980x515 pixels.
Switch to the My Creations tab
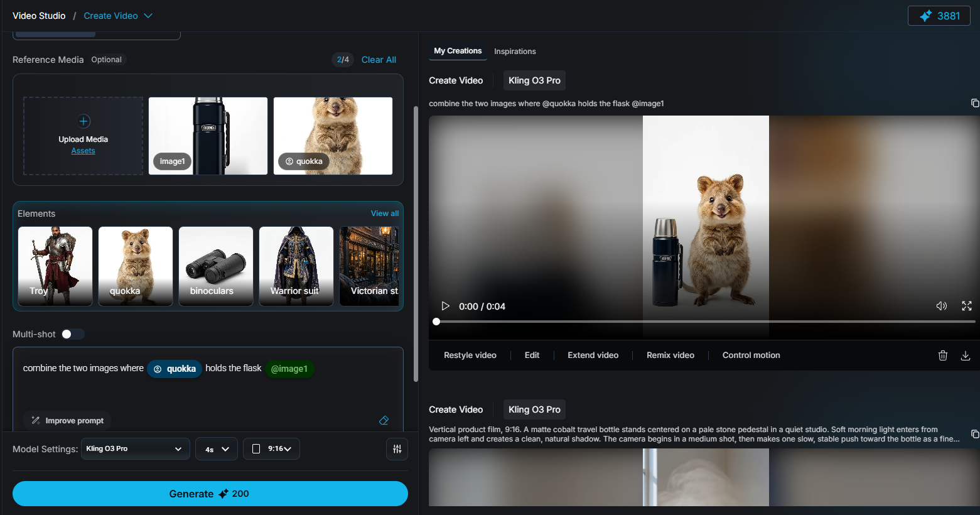pos(458,51)
